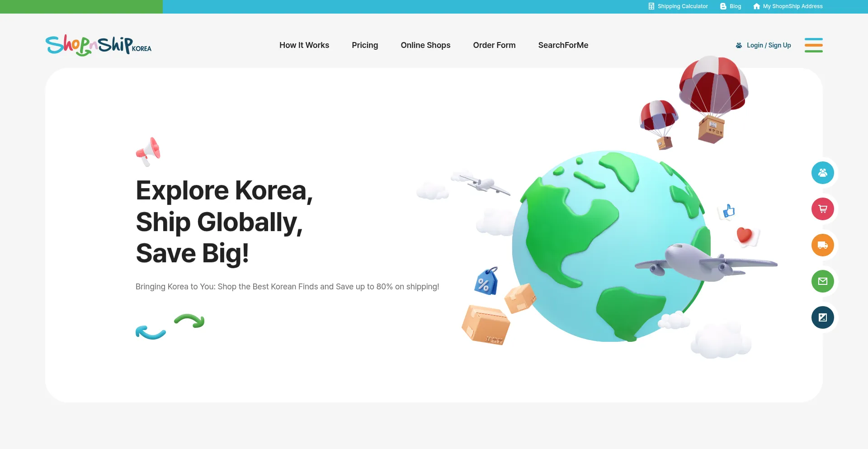
Task: Open the hamburger menu icon
Action: pyautogui.click(x=813, y=45)
